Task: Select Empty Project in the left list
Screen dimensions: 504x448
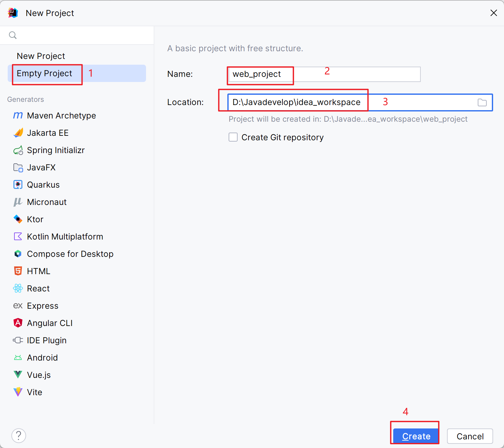Action: coord(77,73)
